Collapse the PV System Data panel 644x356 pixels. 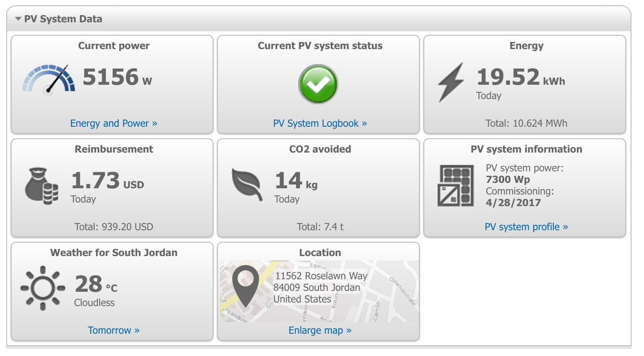click(18, 19)
